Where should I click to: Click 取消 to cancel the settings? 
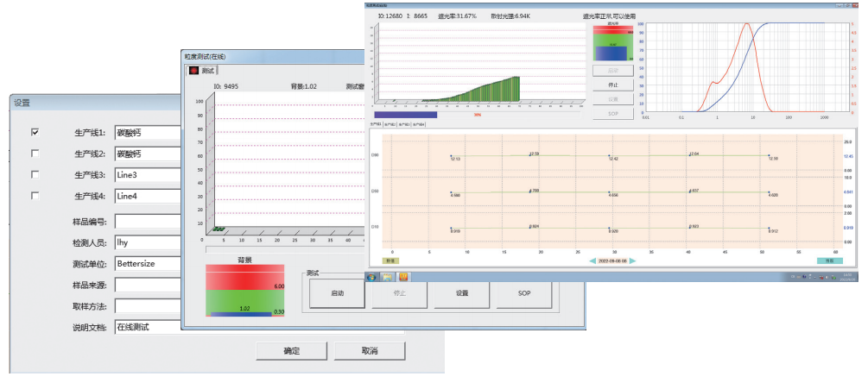tap(369, 351)
